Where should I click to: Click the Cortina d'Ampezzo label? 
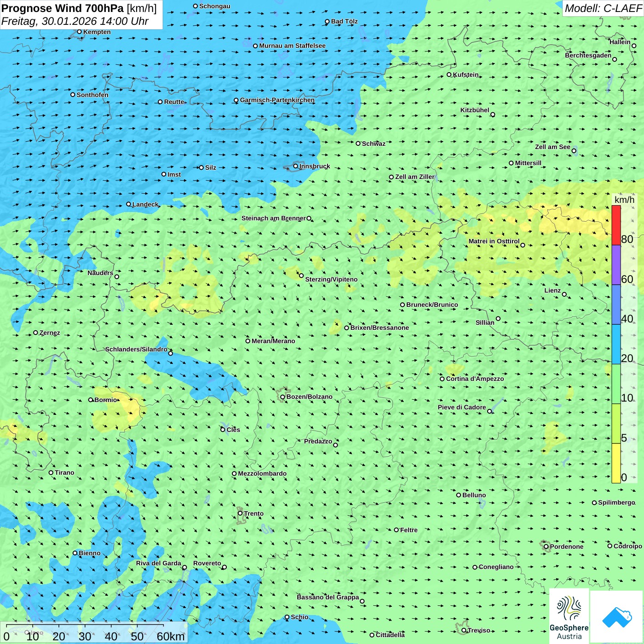[x=475, y=379]
